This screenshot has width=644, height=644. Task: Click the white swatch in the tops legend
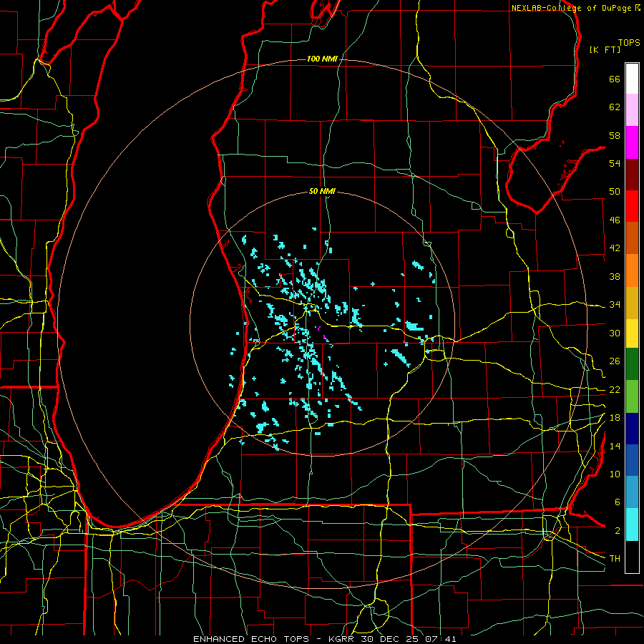tap(632, 79)
